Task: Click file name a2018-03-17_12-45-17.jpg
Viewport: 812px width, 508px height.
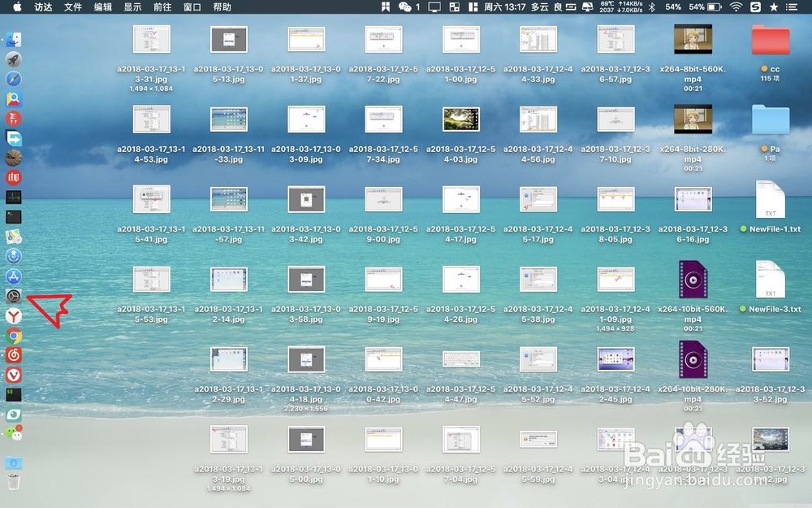Action: pyautogui.click(x=538, y=234)
